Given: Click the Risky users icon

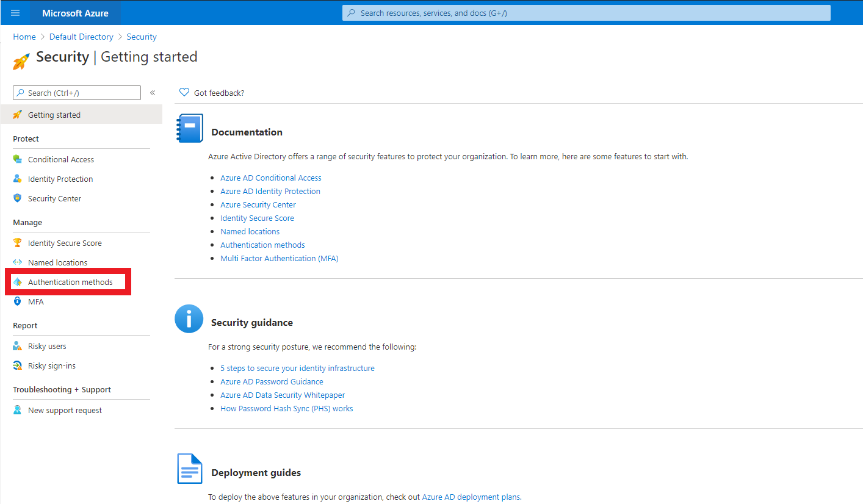Looking at the screenshot, I should (18, 346).
